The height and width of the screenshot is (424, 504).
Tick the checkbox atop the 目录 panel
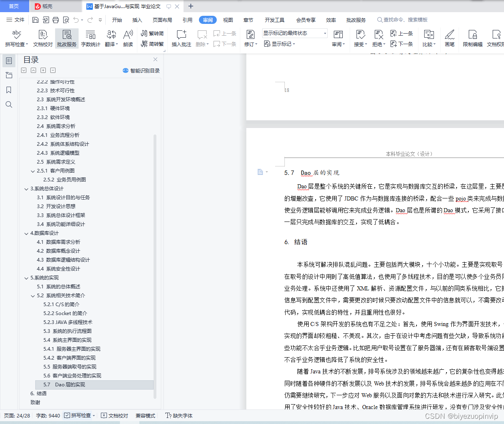pos(23,70)
